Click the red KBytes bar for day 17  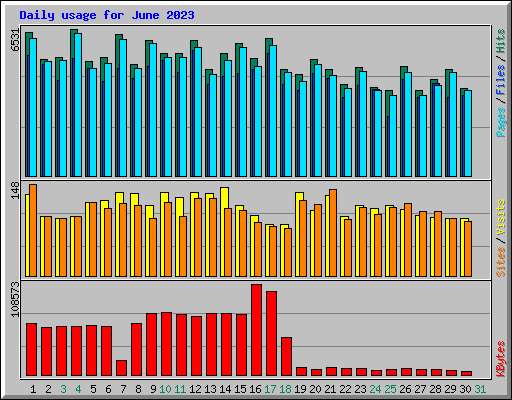click(271, 334)
